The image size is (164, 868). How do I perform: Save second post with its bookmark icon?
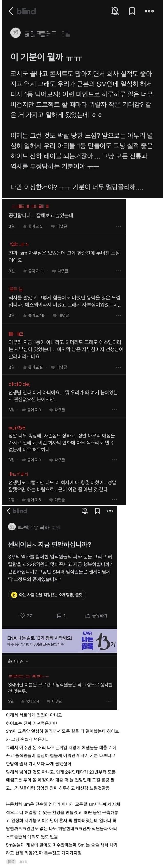click(97, 511)
